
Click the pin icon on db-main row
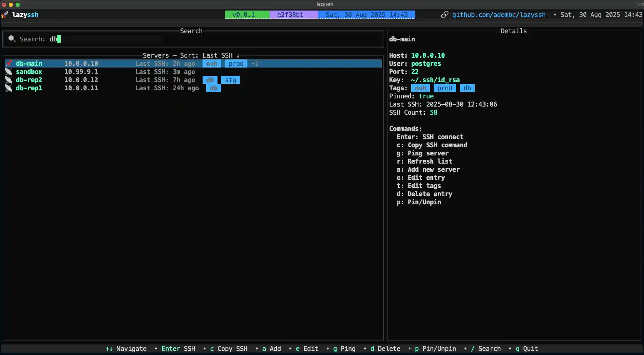pyautogui.click(x=9, y=63)
